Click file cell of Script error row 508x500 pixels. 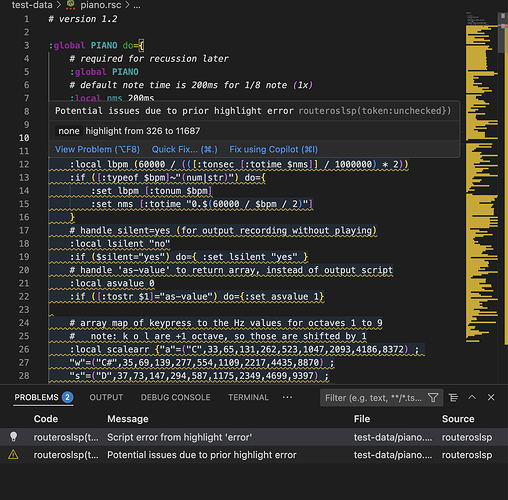[x=393, y=437]
